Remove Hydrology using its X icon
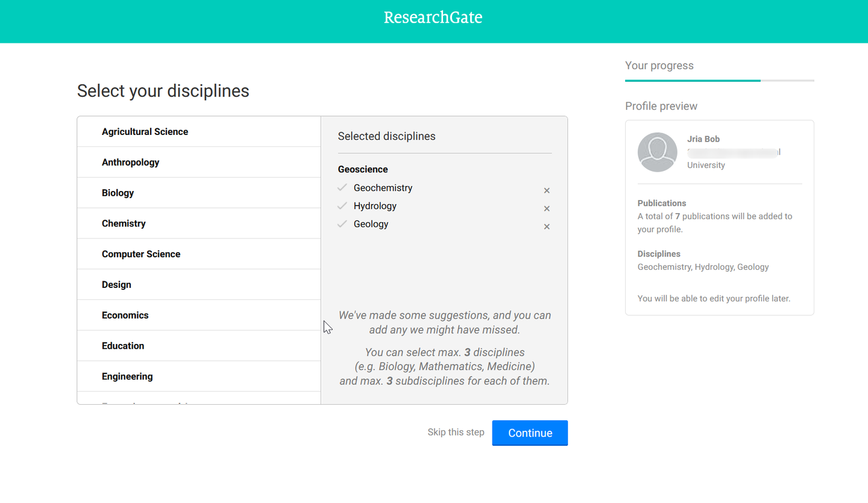This screenshot has width=868, height=503. 547,208
